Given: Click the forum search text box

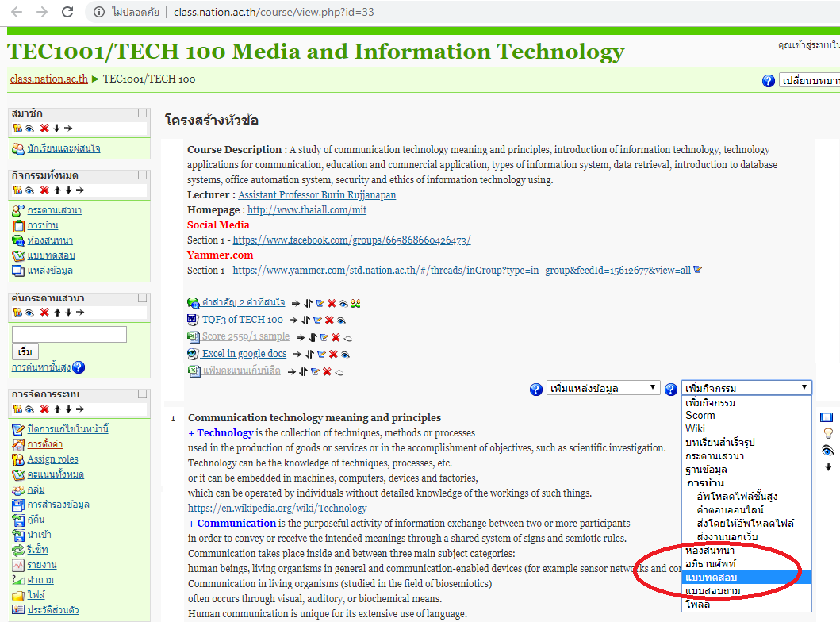Looking at the screenshot, I should [x=69, y=334].
